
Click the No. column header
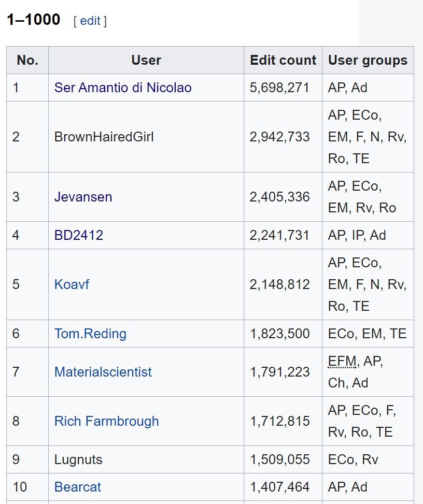(27, 60)
